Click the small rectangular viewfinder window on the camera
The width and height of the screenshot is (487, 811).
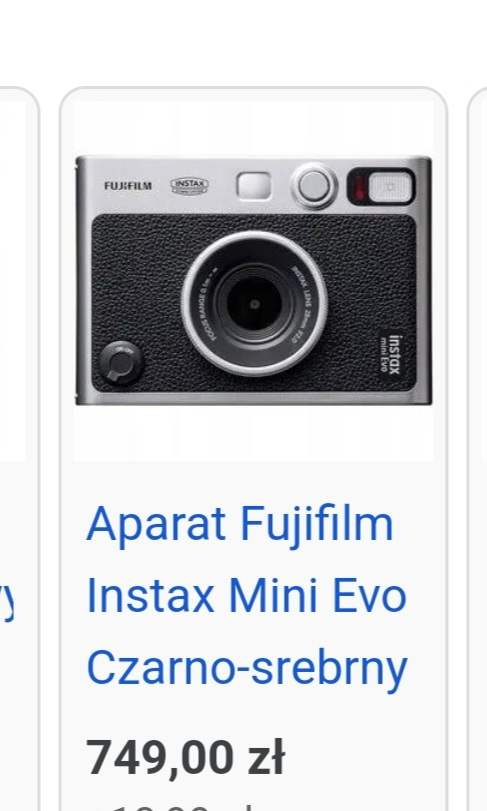(254, 186)
